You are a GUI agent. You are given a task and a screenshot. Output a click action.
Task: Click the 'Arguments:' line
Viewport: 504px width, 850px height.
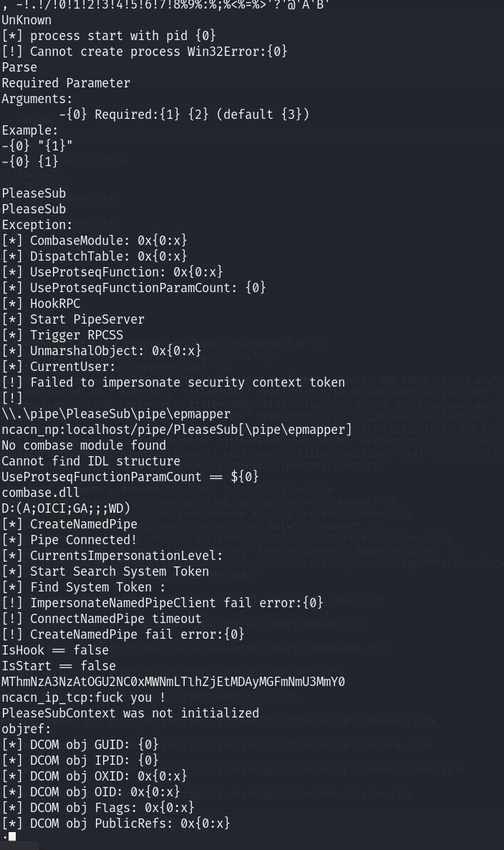[x=37, y=99]
